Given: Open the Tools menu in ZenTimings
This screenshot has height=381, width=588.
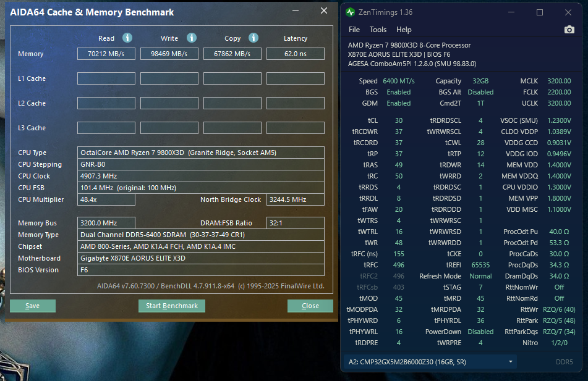Looking at the screenshot, I should 378,30.
